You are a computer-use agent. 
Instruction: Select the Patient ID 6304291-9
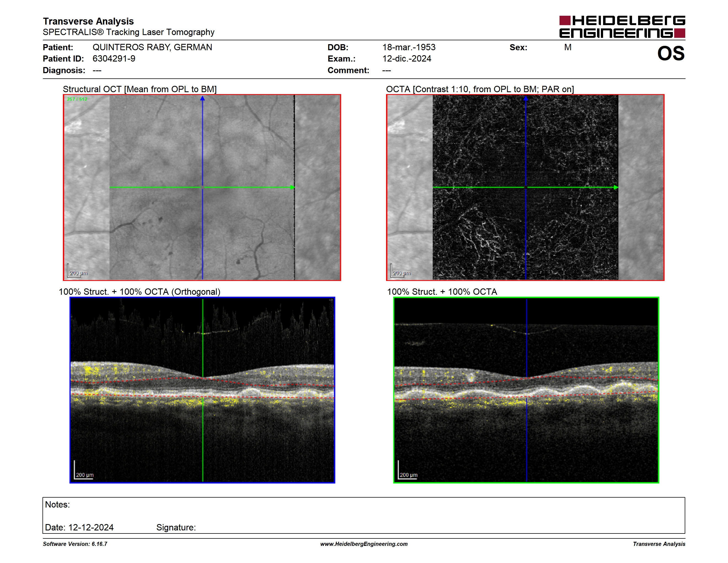114,59
